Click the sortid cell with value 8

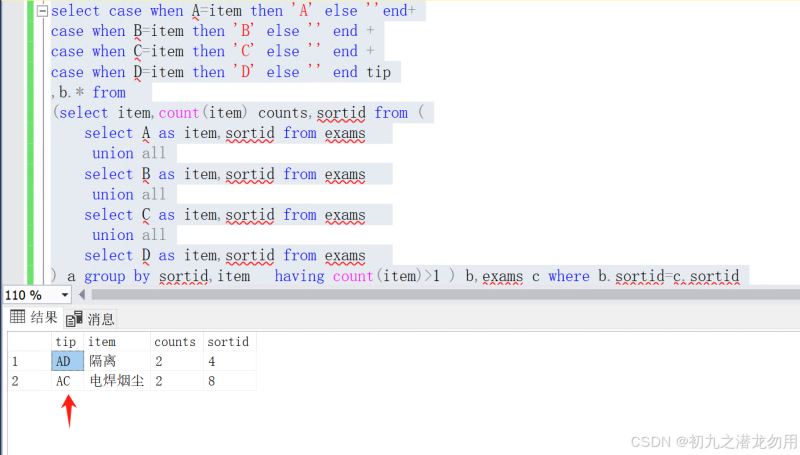[x=229, y=381]
